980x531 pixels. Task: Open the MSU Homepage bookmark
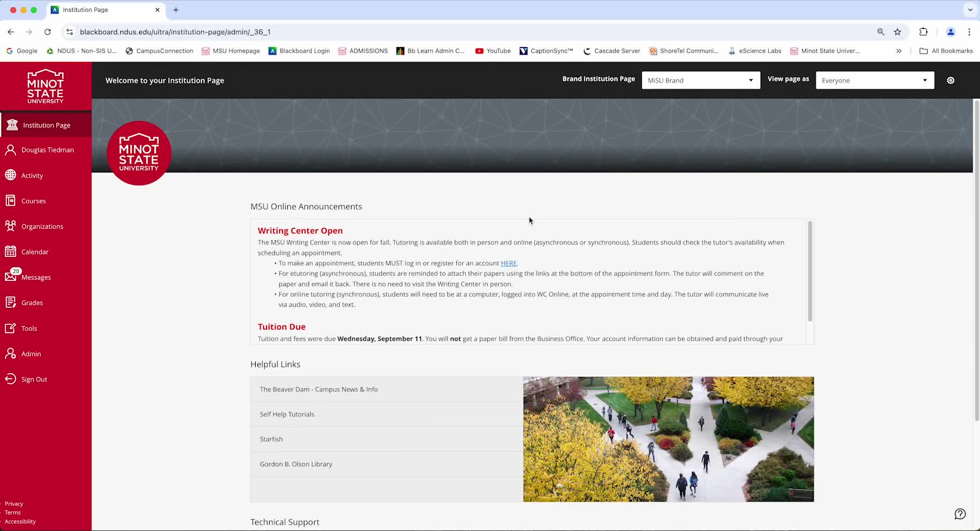[x=231, y=51]
